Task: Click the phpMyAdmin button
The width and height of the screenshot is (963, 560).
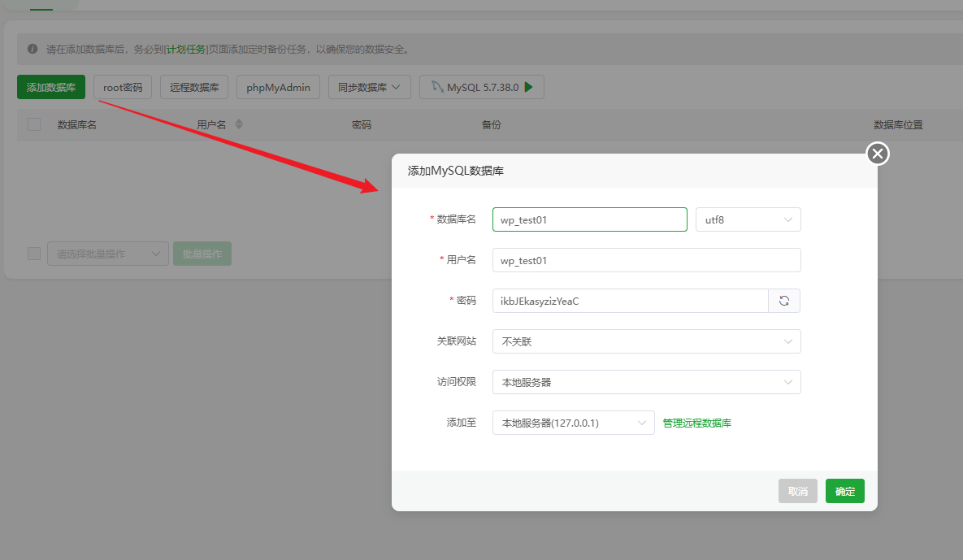Action: tap(278, 87)
